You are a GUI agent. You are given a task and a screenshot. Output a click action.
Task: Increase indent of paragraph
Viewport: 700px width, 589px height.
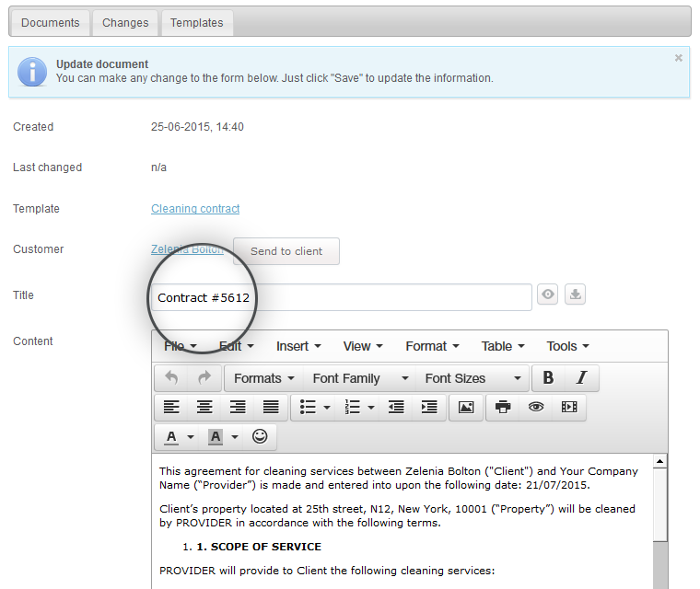(x=429, y=407)
